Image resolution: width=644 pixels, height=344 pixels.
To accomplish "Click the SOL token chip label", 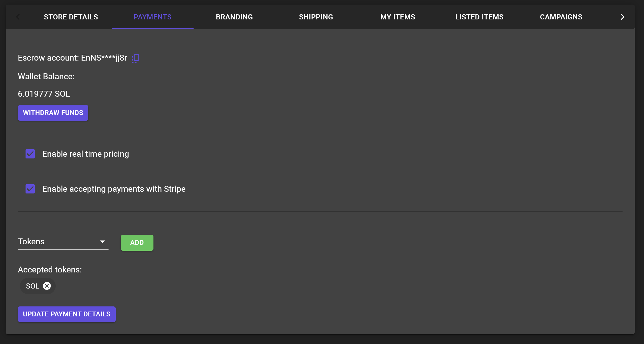I will (x=32, y=286).
